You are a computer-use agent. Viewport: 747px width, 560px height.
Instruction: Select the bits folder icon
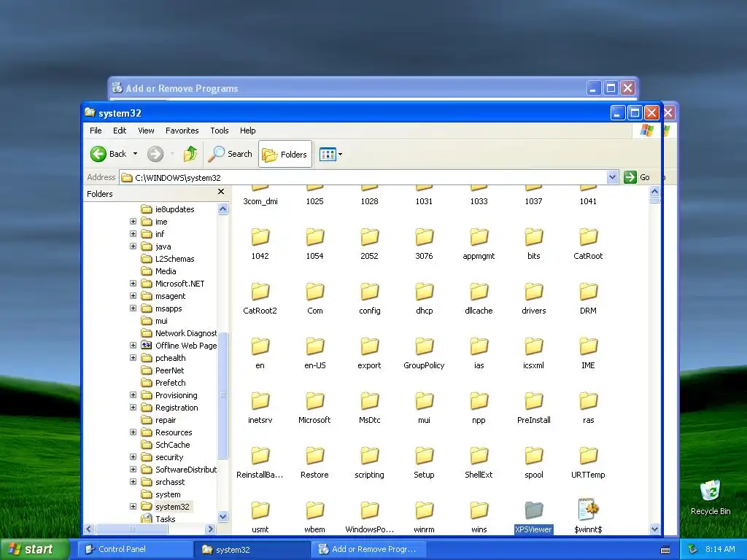533,238
